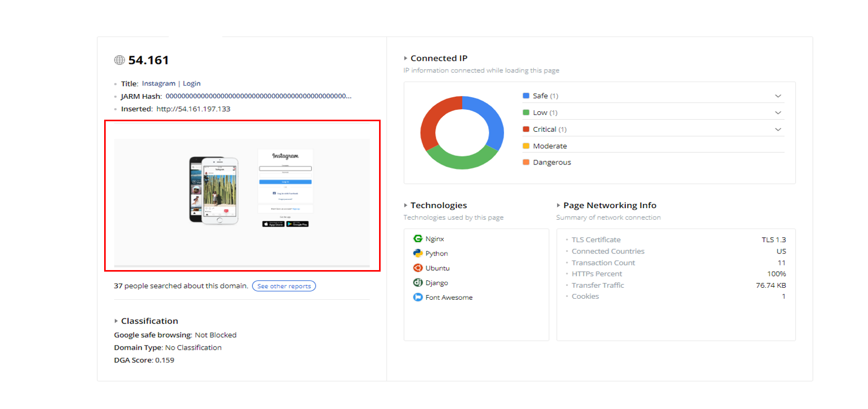
Task: Click the red Critical legend swatch
Action: pos(526,129)
